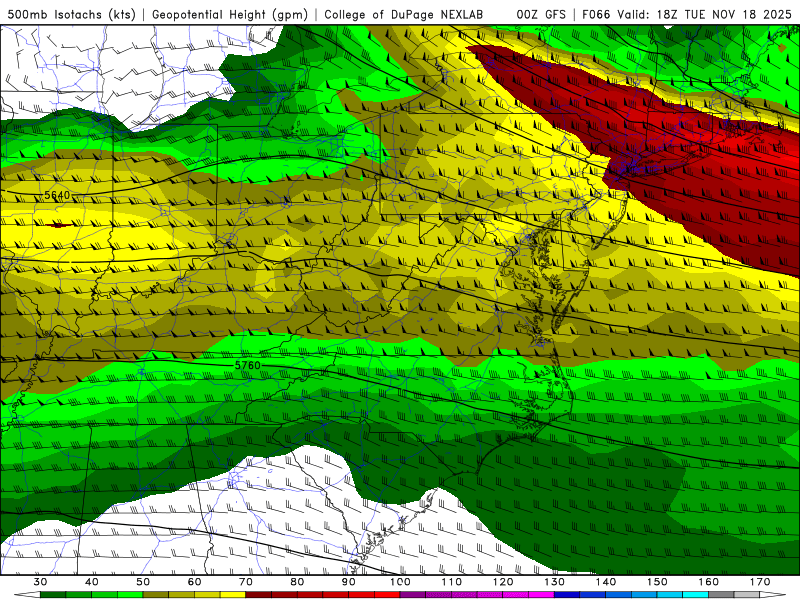Screen dimensions: 800x600
Task: Select the 30 value on the color scale
Action: click(x=40, y=582)
